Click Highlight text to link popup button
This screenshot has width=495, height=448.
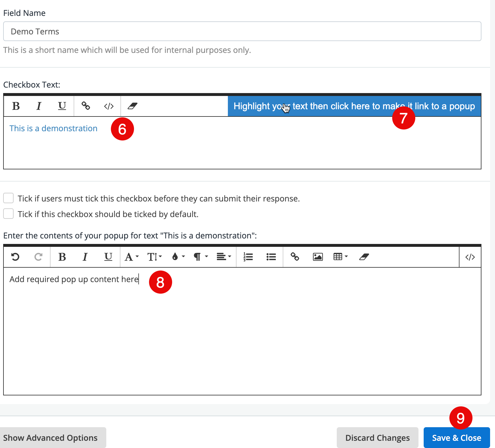coord(354,106)
